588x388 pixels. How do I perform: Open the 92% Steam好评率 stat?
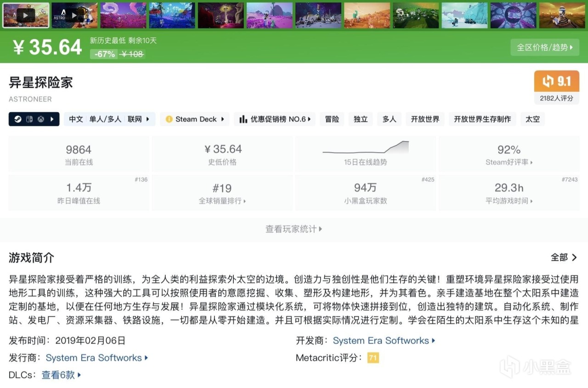click(509, 154)
